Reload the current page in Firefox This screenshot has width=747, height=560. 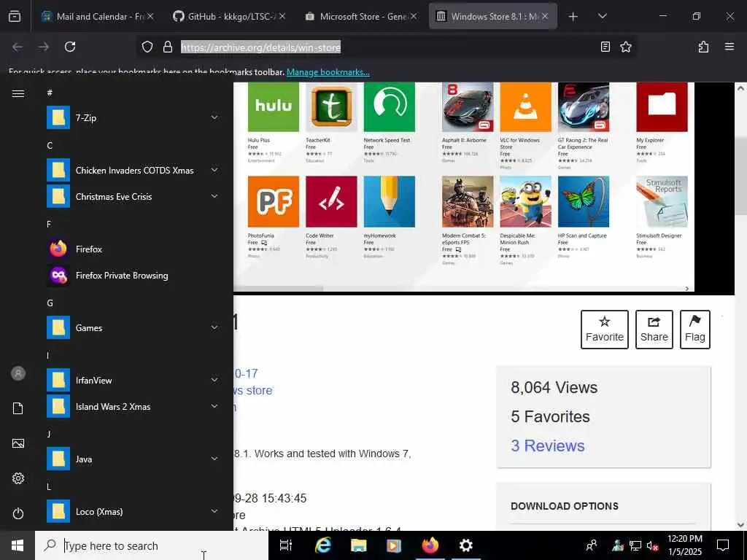(70, 47)
